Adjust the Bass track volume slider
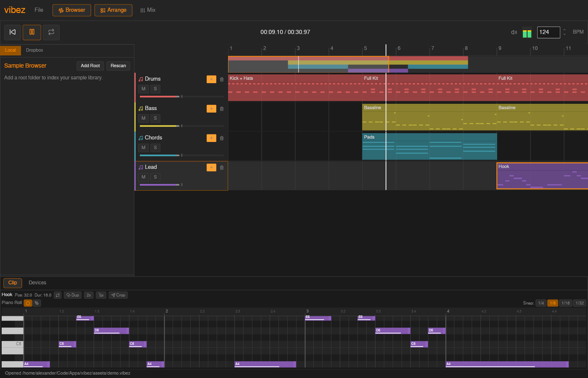 [x=181, y=126]
